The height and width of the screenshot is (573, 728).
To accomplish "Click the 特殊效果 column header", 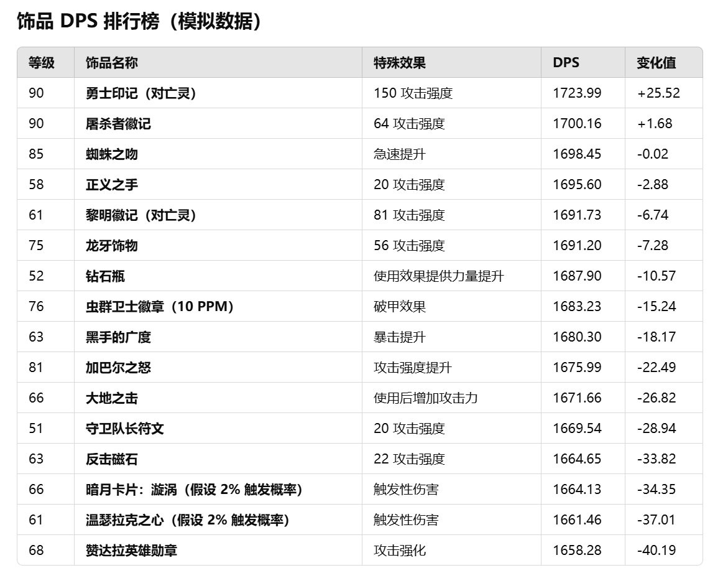I will click(389, 63).
